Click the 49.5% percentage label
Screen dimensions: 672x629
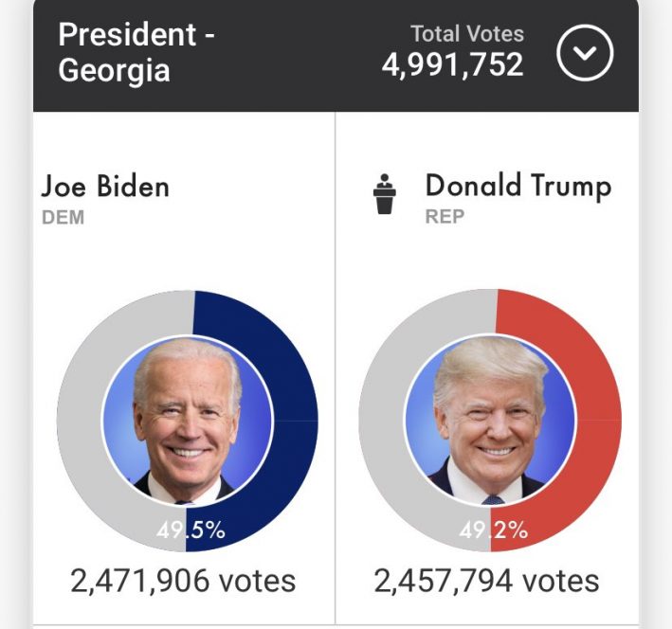(x=191, y=530)
